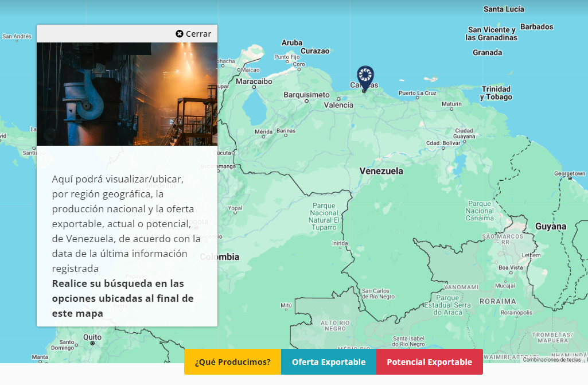The width and height of the screenshot is (588, 385).
Task: Click the Barinas city label
Action: click(x=286, y=131)
